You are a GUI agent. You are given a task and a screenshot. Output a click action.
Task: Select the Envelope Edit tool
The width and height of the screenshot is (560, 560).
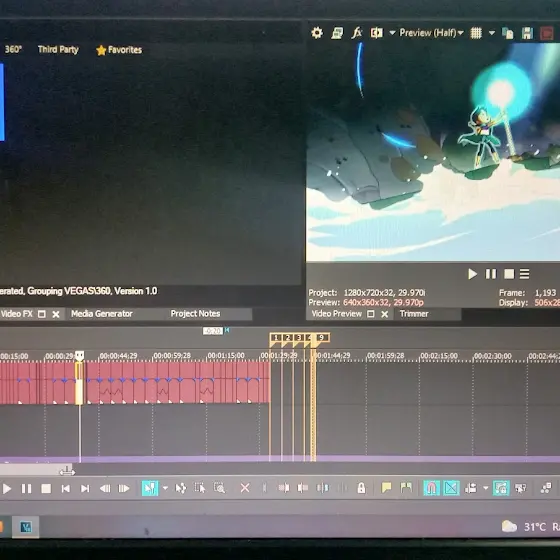click(181, 488)
